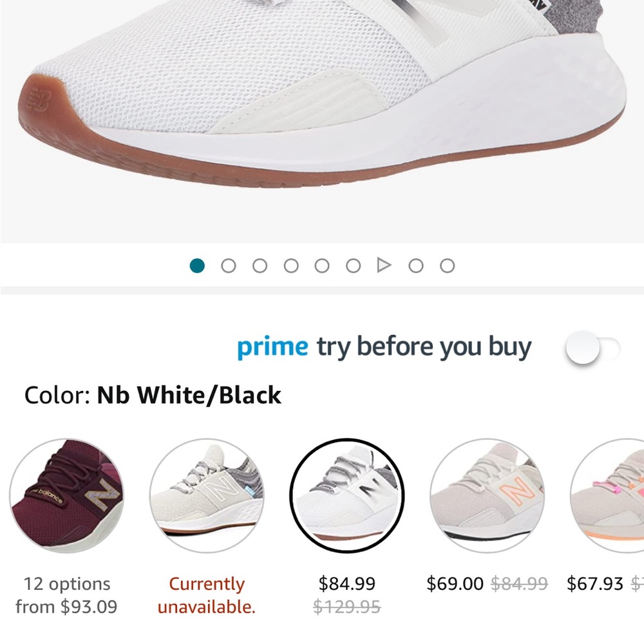Click the last carousel dot indicator
The height and width of the screenshot is (644, 644).
coord(447,265)
